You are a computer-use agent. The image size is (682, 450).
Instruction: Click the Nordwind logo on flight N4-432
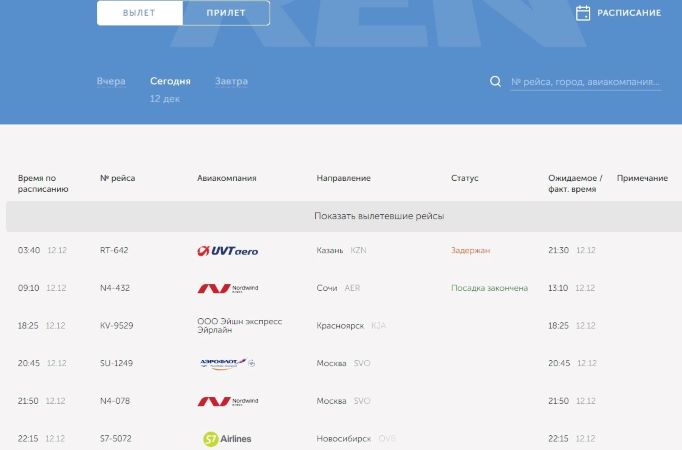pos(227,288)
